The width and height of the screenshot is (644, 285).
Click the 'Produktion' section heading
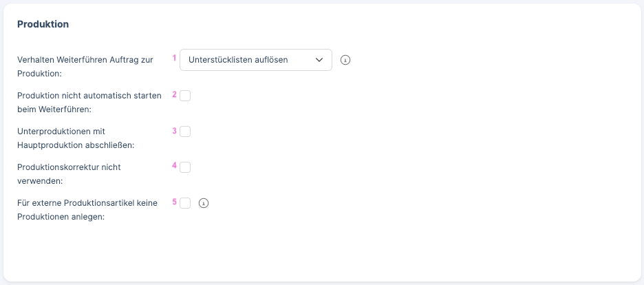pyautogui.click(x=43, y=24)
